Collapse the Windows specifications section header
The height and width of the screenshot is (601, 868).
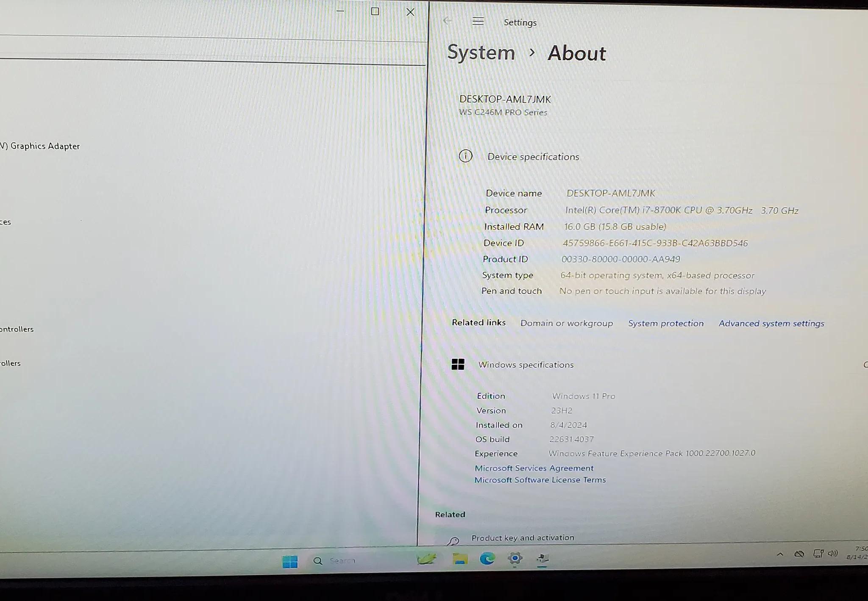(x=526, y=365)
